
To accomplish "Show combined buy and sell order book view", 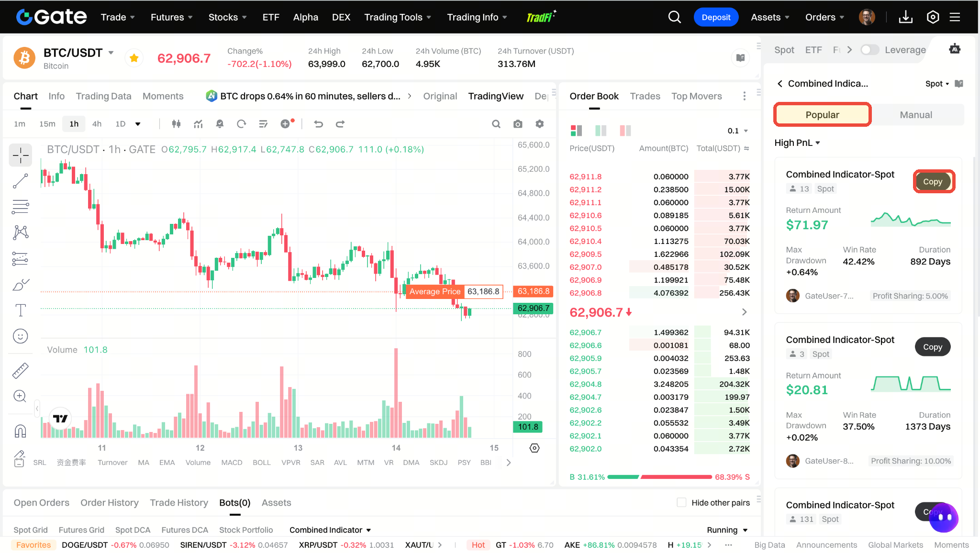I will [x=576, y=131].
